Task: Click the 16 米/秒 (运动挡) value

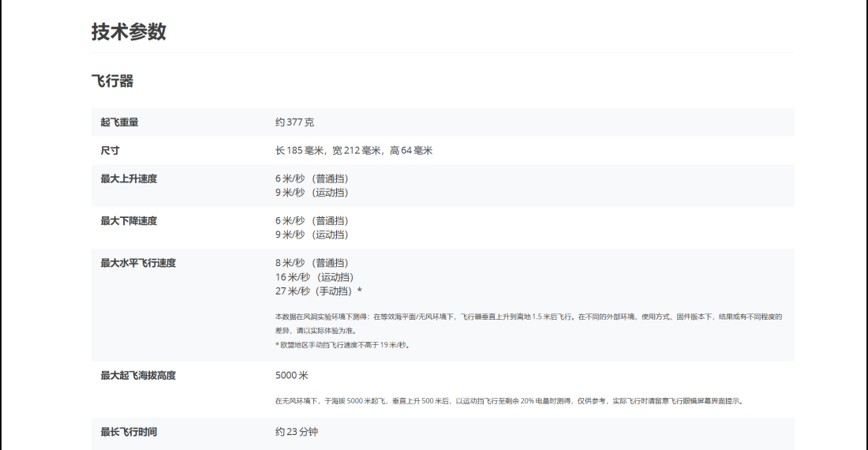Action: tap(314, 277)
